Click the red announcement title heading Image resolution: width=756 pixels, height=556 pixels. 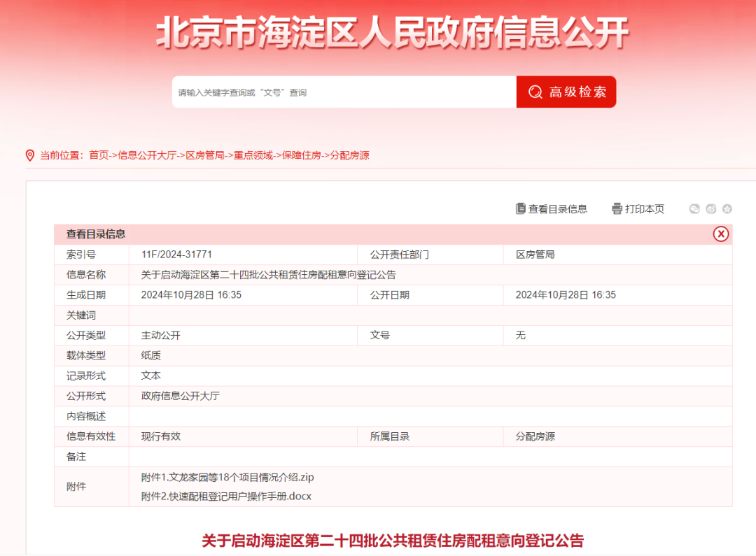393,541
